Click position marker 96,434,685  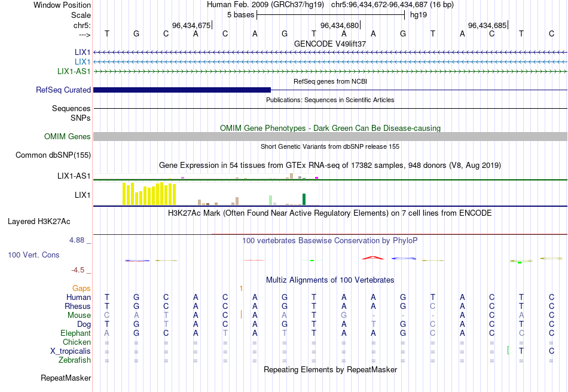point(487,25)
